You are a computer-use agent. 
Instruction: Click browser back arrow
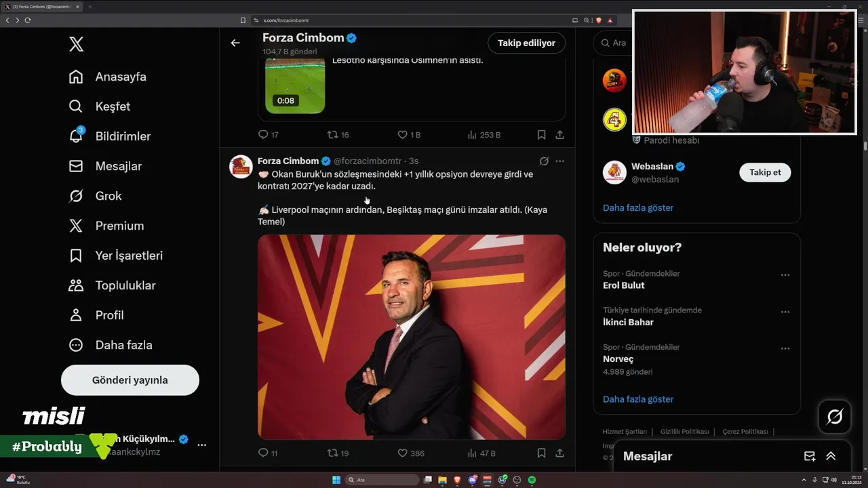click(x=7, y=20)
